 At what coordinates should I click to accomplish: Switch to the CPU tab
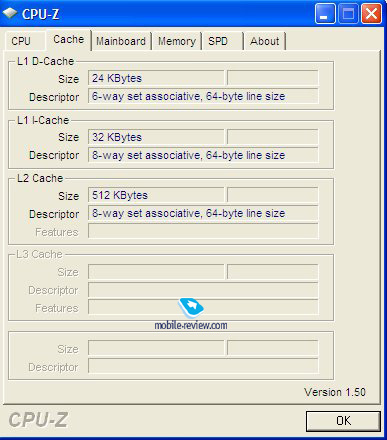pyautogui.click(x=25, y=41)
